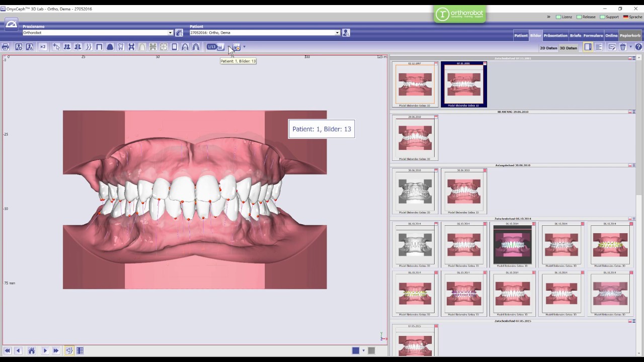Change language via Sprache button
Image resolution: width=644 pixels, height=362 pixels.
click(x=632, y=17)
